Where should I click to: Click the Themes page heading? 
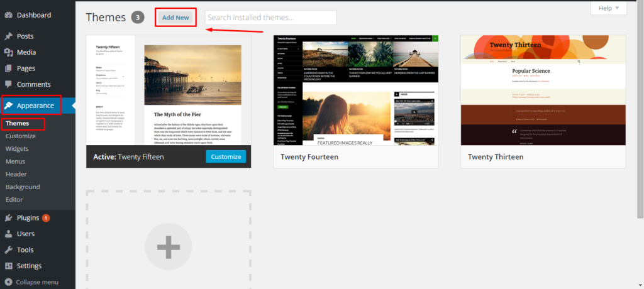(106, 17)
